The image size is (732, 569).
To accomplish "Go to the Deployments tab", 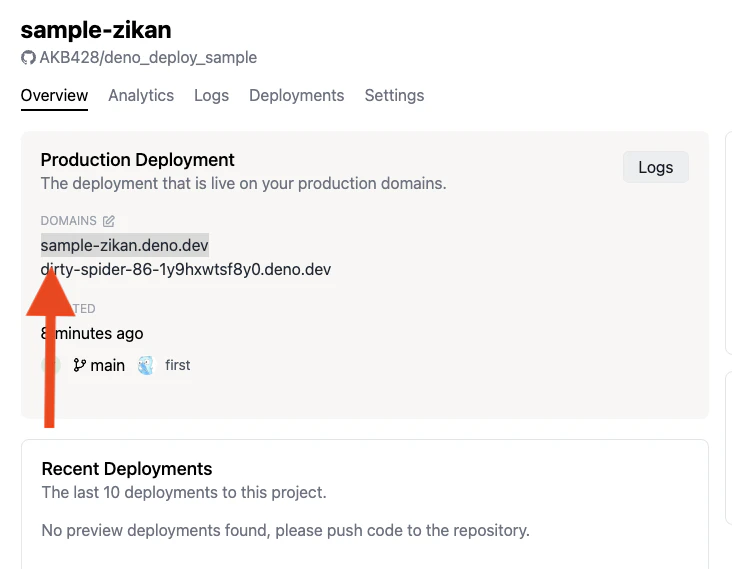I will [x=296, y=95].
